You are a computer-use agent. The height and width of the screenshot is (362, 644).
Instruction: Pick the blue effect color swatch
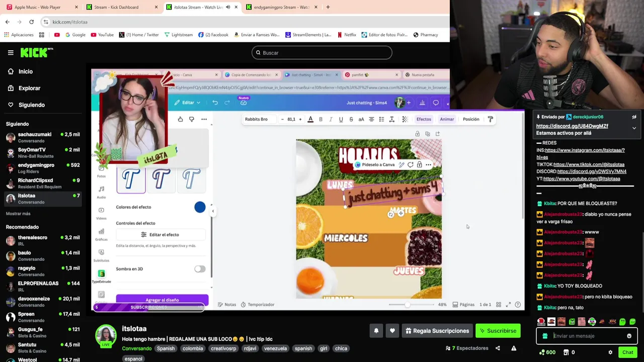click(200, 207)
